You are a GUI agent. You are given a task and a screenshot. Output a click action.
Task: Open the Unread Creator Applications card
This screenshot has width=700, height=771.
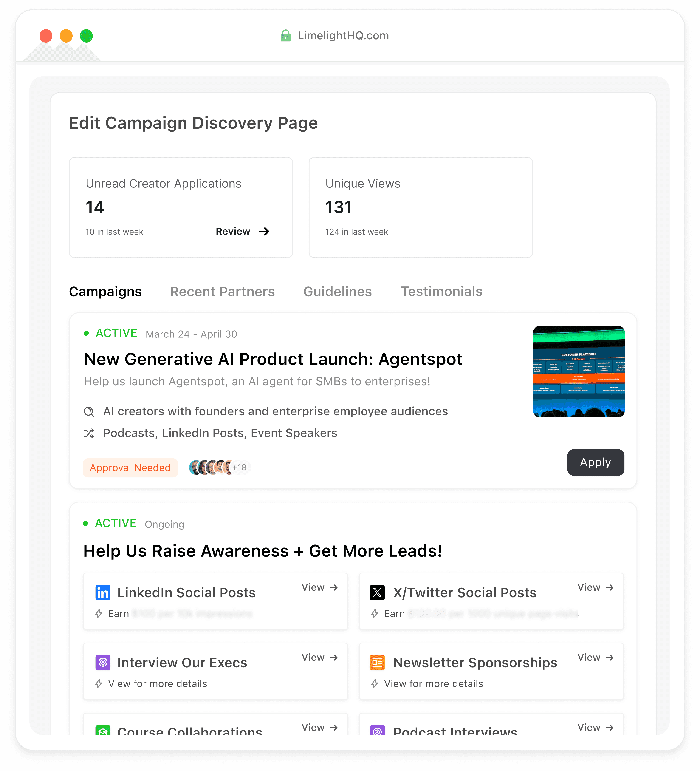[181, 207]
